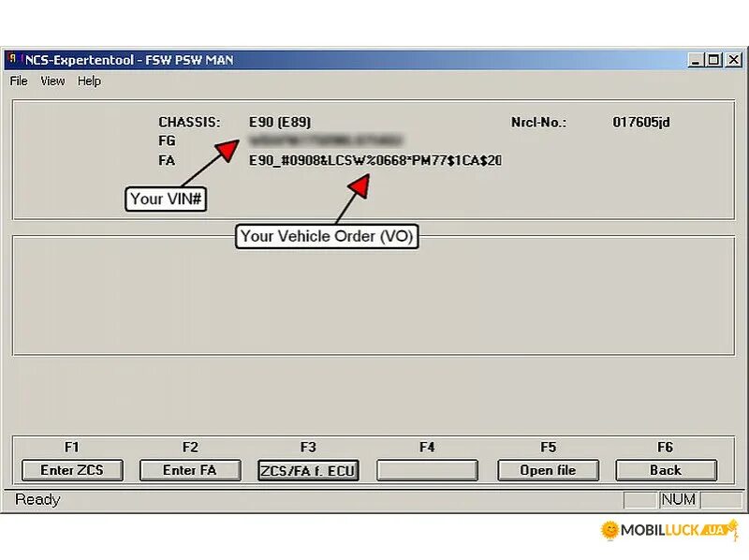Click the FG label
749x560 pixels.
[167, 141]
